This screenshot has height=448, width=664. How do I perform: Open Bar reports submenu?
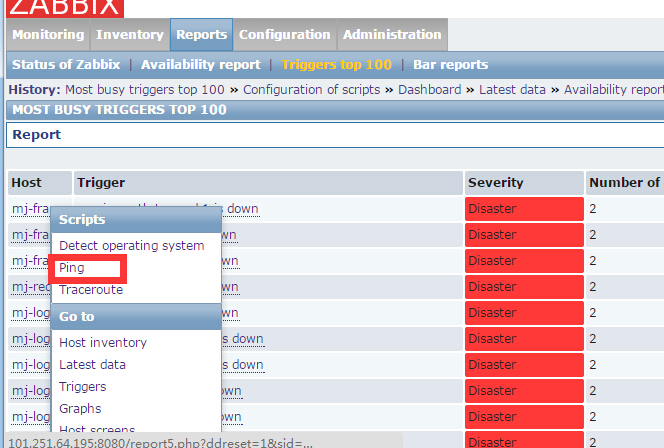(451, 64)
